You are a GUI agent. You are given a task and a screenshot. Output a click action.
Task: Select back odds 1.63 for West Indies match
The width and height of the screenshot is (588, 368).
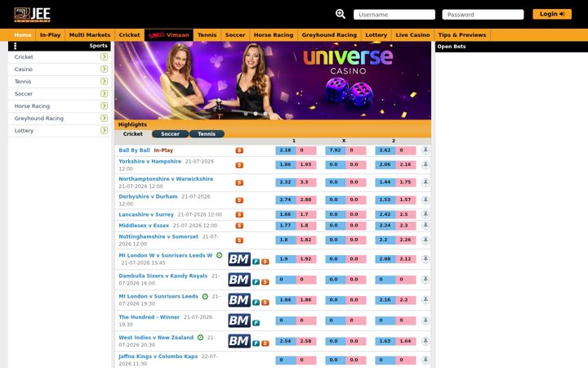pos(385,341)
